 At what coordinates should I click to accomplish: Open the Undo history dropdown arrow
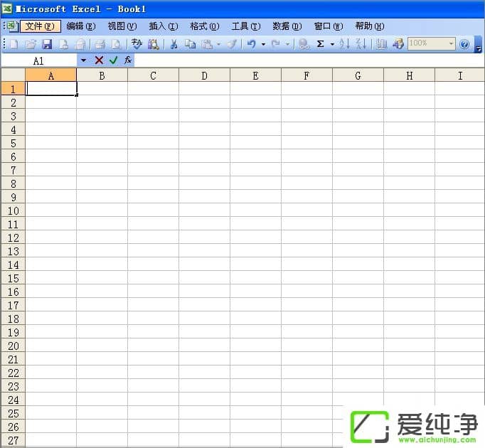(x=263, y=44)
